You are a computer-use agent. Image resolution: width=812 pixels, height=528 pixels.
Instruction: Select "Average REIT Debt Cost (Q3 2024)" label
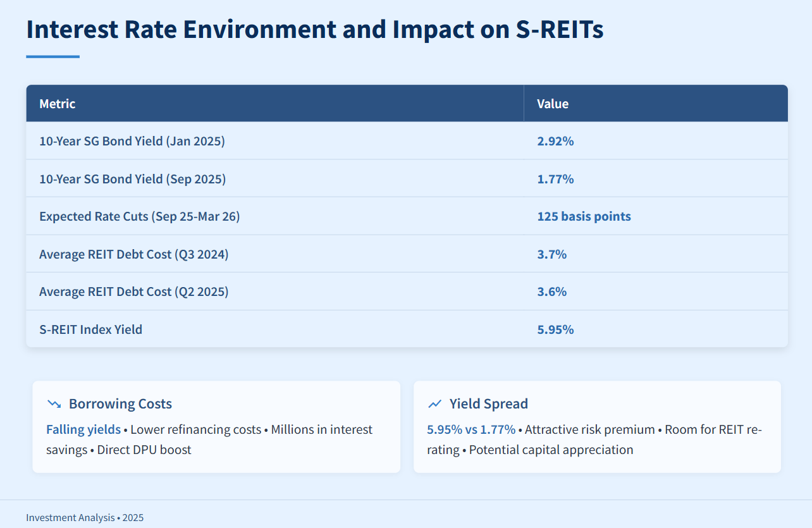tap(134, 254)
